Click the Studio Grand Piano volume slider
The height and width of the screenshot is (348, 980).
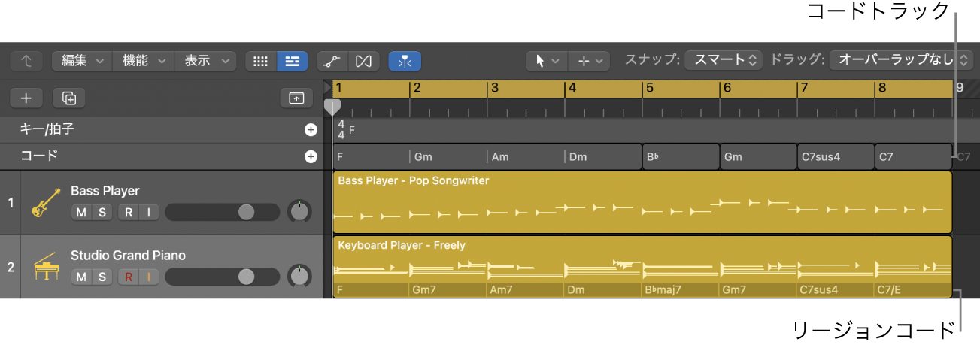[x=222, y=277]
